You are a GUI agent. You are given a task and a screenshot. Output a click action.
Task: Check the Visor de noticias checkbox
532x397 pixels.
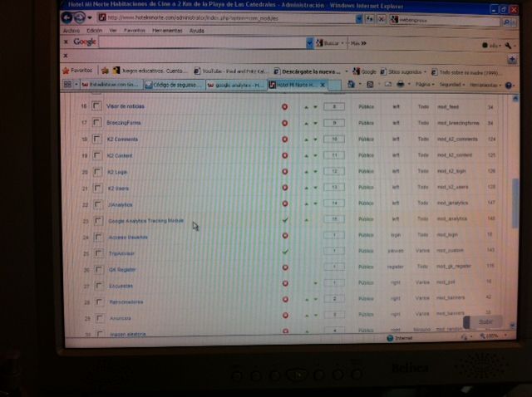(x=96, y=106)
